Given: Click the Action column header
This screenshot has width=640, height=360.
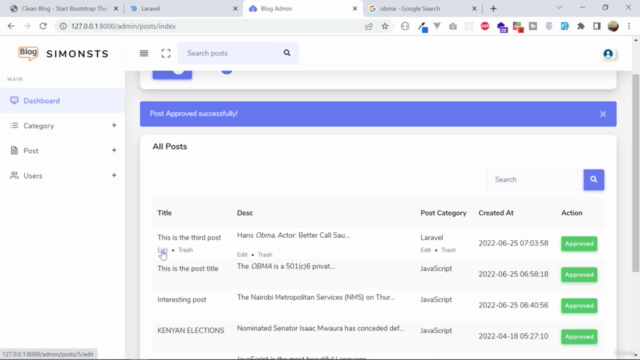Looking at the screenshot, I should [571, 213].
